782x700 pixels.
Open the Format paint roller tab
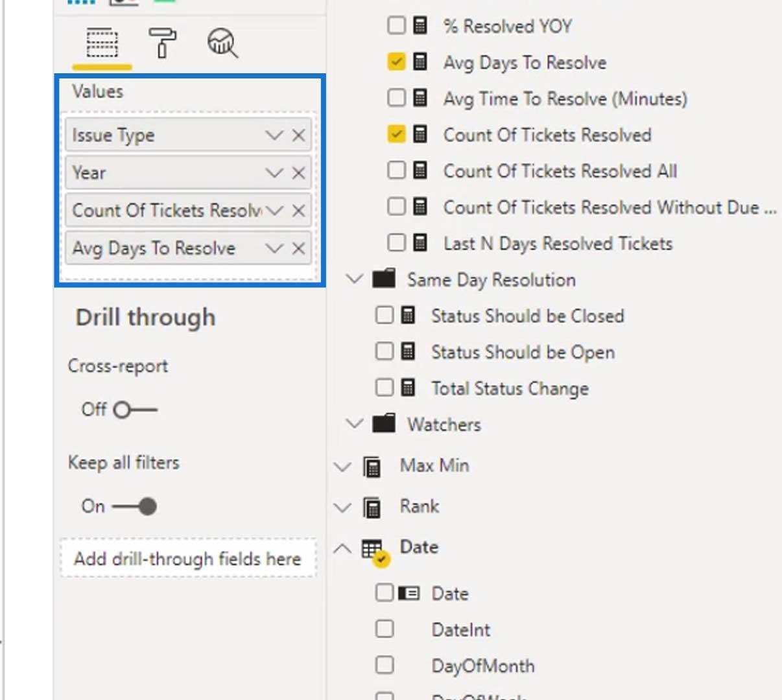(x=161, y=43)
